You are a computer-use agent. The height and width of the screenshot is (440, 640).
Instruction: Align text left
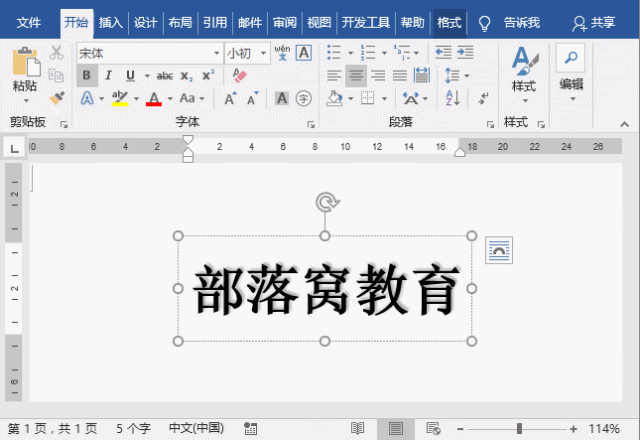pyautogui.click(x=334, y=76)
